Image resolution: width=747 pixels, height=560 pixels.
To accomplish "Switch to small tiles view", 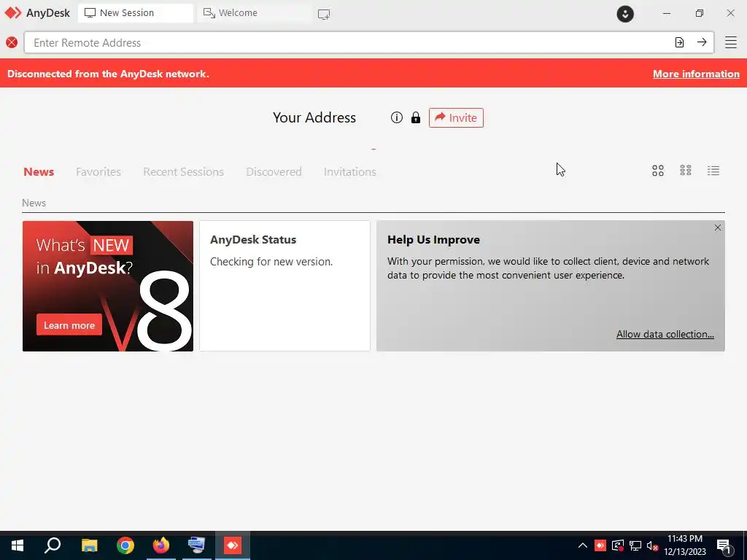I will click(686, 171).
